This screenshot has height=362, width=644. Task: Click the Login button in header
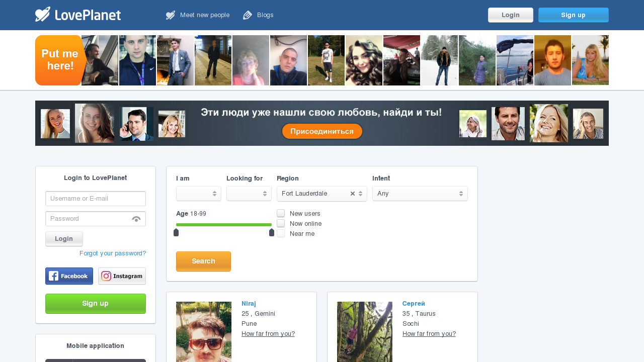511,15
